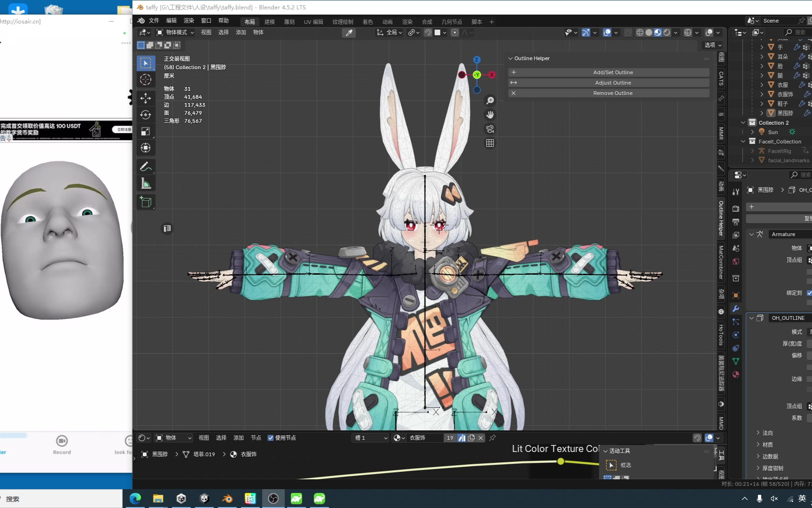This screenshot has width=812, height=508.
Task: Switch to the 建模 workspace tab
Action: (270, 22)
